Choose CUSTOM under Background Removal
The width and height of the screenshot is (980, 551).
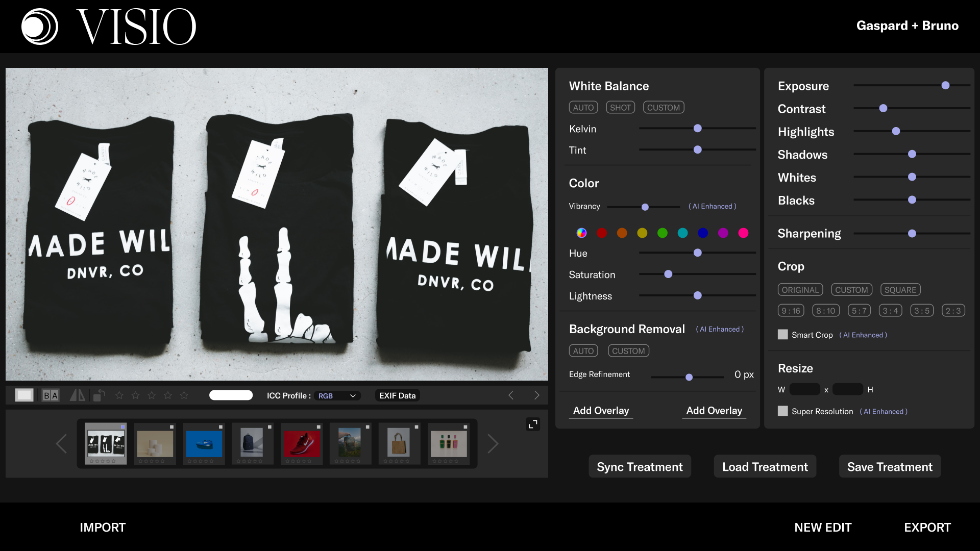tap(629, 351)
